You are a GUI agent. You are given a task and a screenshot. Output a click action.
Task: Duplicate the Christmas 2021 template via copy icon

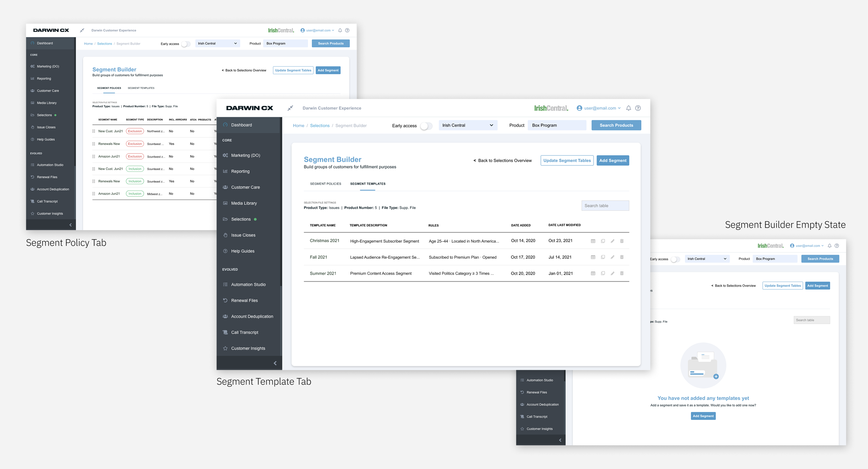pos(603,241)
